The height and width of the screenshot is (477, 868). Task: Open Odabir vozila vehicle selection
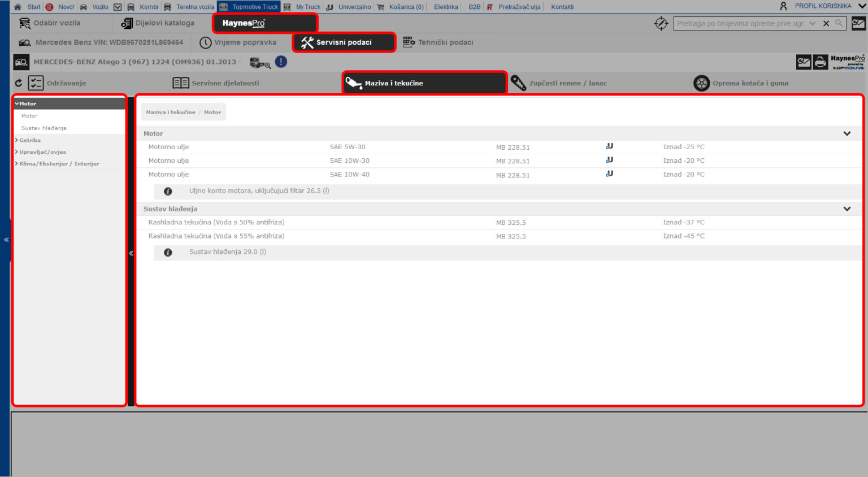click(57, 23)
